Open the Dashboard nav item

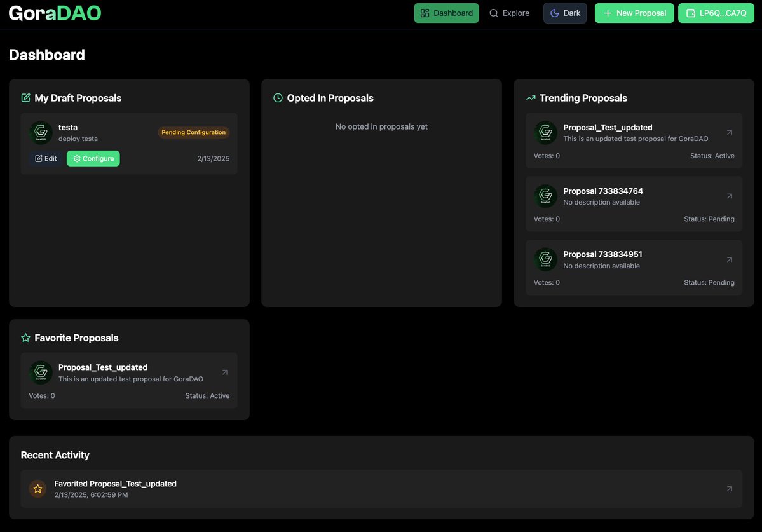(446, 13)
